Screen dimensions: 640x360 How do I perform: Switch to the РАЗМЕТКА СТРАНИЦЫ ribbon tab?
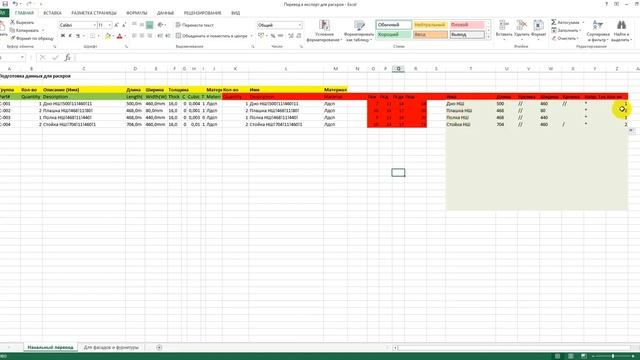pyautogui.click(x=94, y=13)
